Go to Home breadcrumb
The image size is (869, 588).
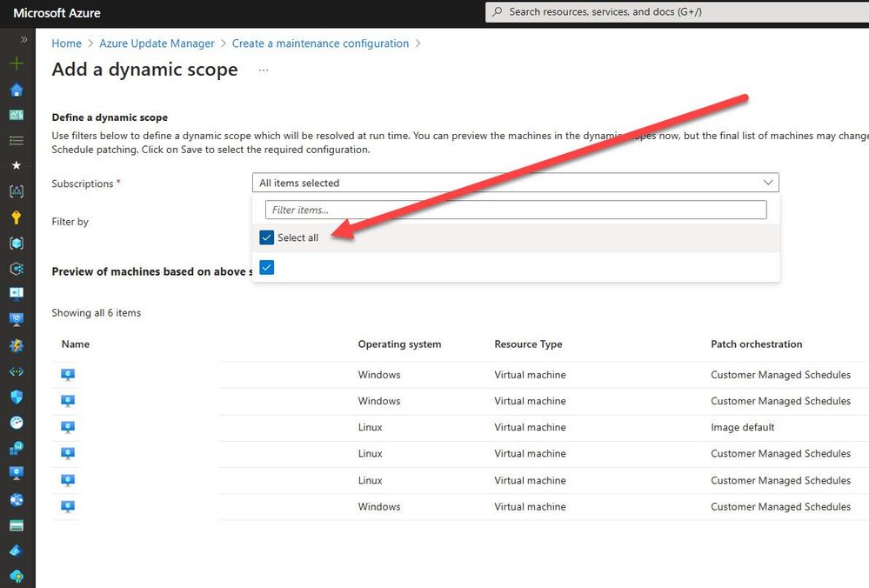click(x=66, y=43)
